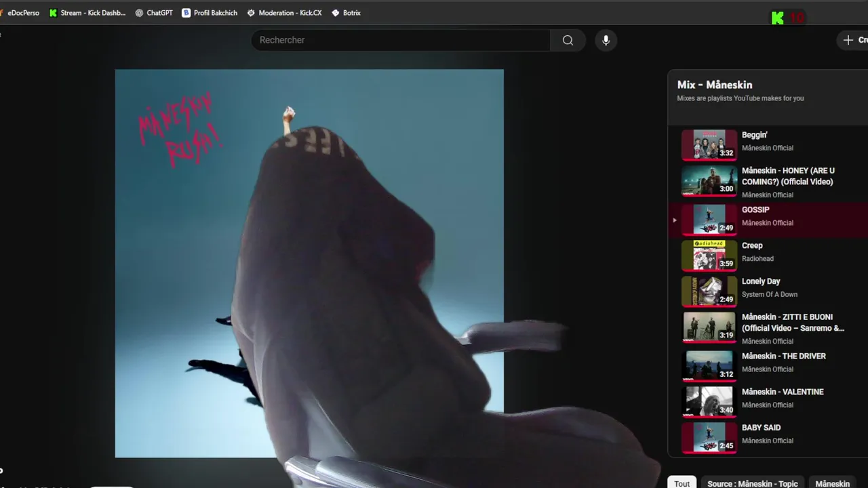The width and height of the screenshot is (868, 488).
Task: Play Creep by Radiohead thumbnail
Action: coord(709,256)
